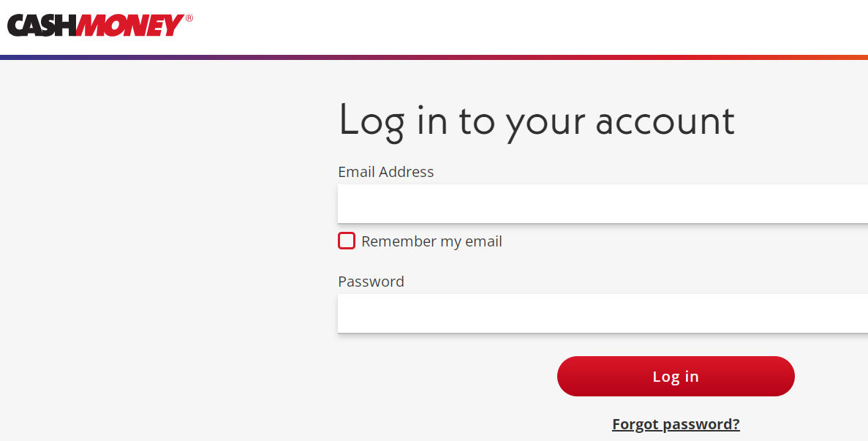Image resolution: width=868 pixels, height=441 pixels.
Task: Click the "Password" field label
Action: [x=371, y=282]
